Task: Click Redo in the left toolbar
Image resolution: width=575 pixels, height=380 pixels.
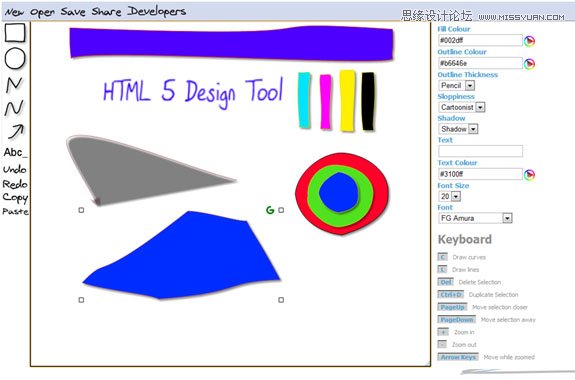Action: coord(15,183)
